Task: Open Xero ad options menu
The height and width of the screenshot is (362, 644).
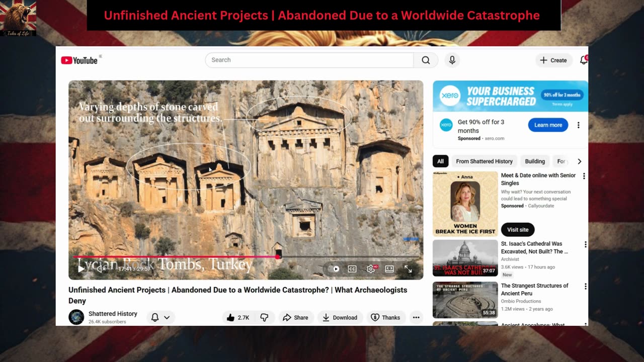Action: [x=578, y=125]
